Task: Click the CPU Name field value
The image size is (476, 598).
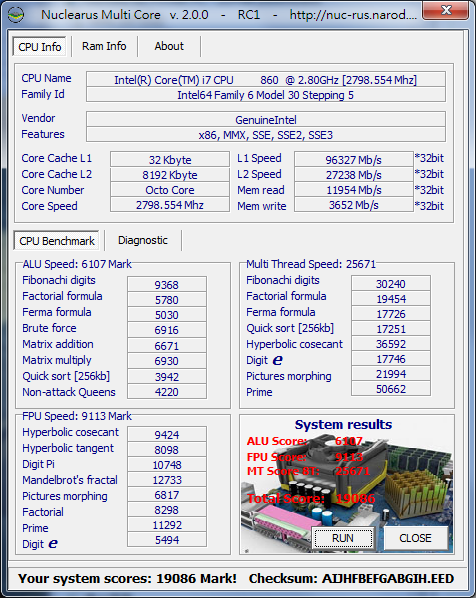Action: 265,80
